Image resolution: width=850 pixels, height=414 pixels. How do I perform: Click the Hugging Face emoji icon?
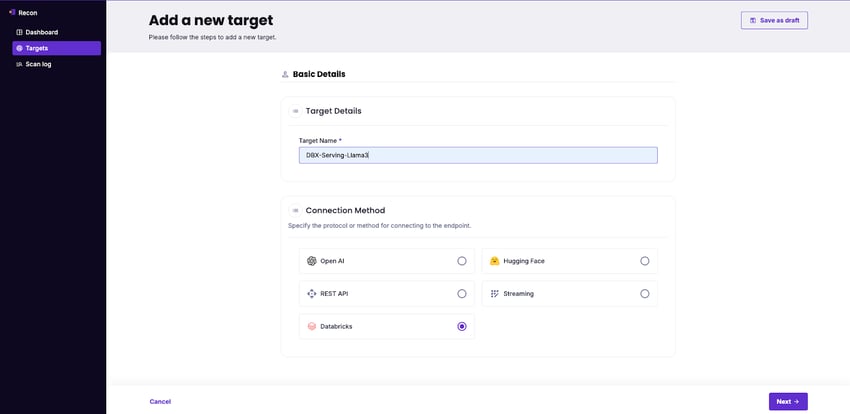tap(494, 261)
